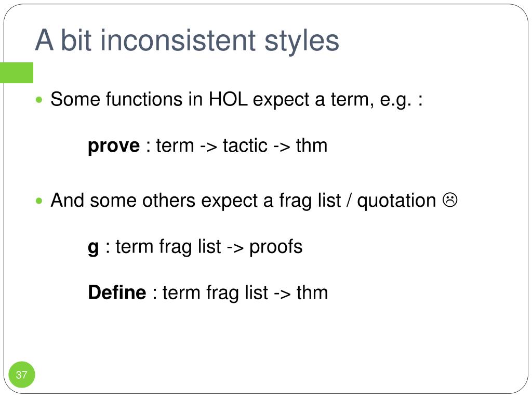Click the 'e.g. :' text in first bullet
Screen dimensions: 532x399
tap(401, 100)
